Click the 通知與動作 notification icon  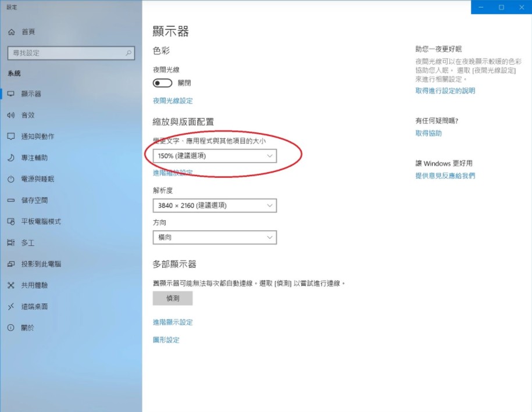click(x=11, y=137)
